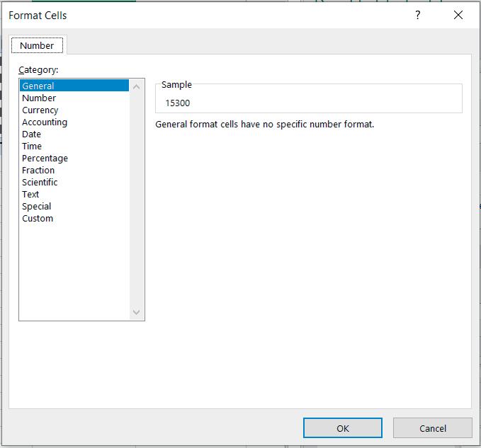This screenshot has height=448, width=481.
Task: Pick the Time category
Action: pos(74,146)
